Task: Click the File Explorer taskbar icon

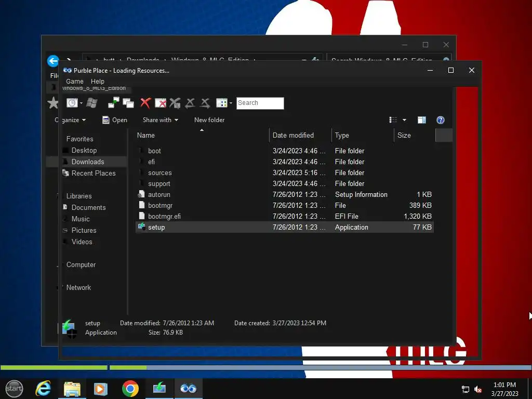Action: (x=72, y=389)
